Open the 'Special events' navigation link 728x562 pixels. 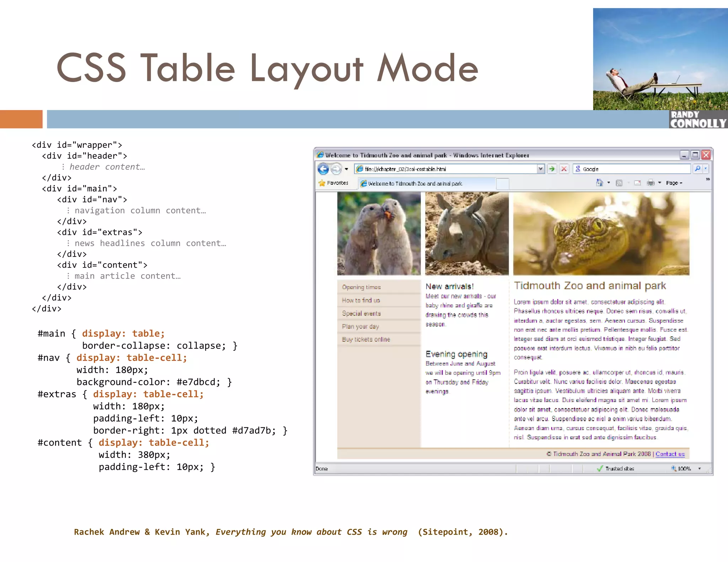[361, 313]
